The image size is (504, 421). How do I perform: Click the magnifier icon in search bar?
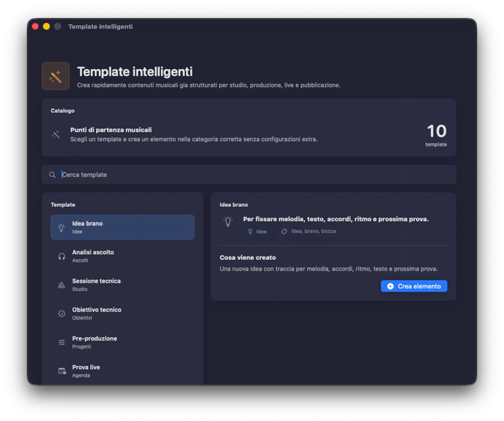pos(52,175)
